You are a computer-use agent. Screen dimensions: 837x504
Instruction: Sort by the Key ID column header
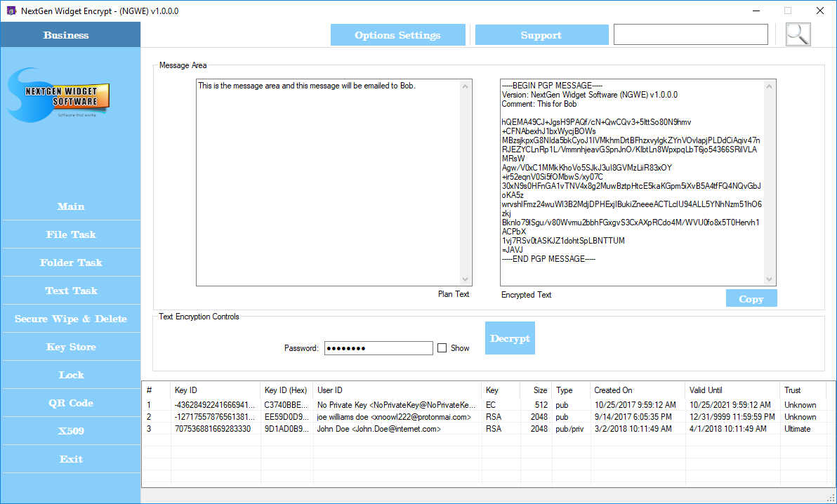pyautogui.click(x=216, y=390)
